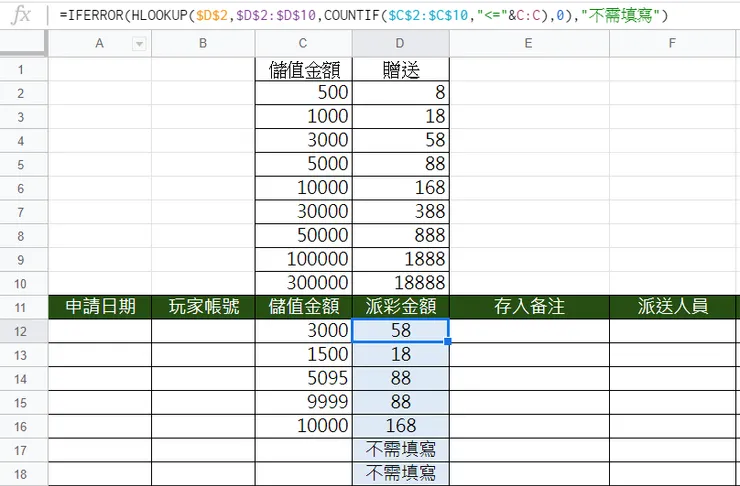Select cell D15 showing 88
Screen dimensions: 740x486
click(x=401, y=402)
